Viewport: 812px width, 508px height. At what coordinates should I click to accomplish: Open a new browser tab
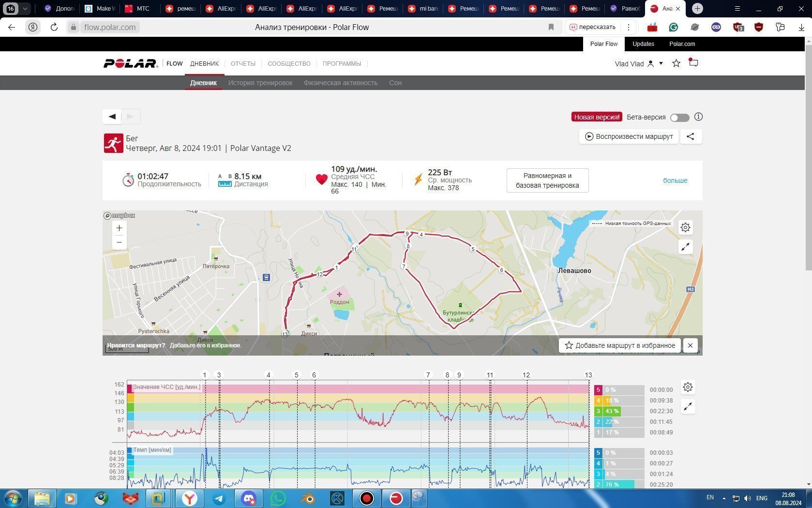point(697,8)
